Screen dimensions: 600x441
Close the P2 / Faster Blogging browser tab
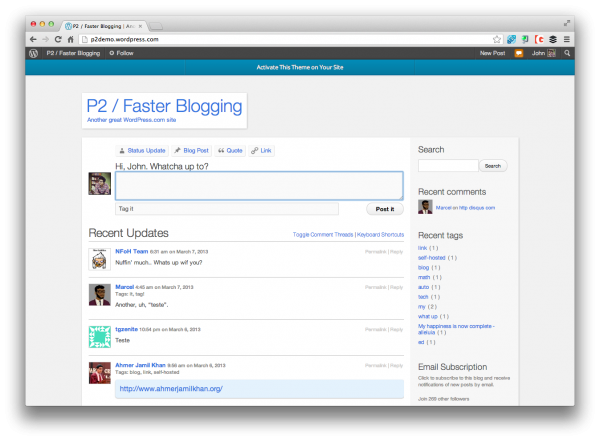click(140, 26)
